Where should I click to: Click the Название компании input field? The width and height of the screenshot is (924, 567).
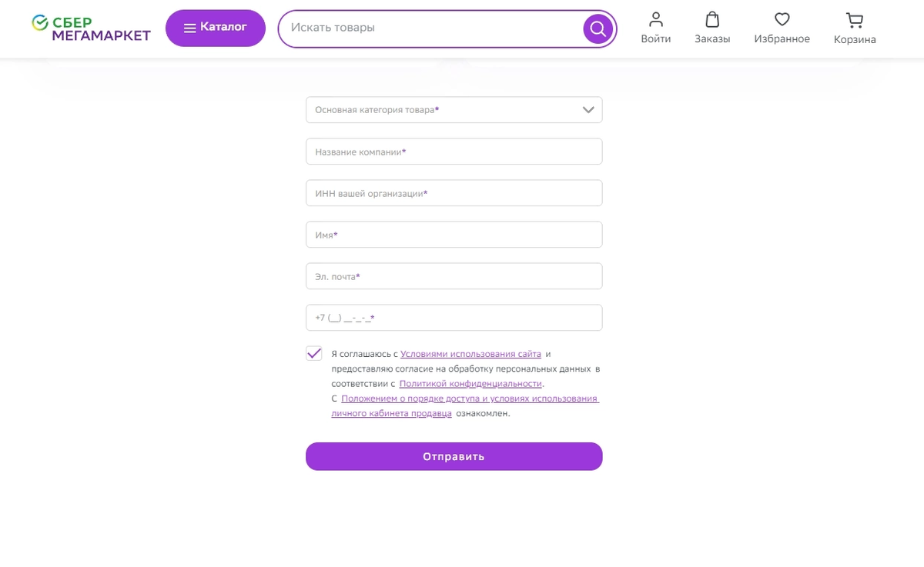coord(454,152)
